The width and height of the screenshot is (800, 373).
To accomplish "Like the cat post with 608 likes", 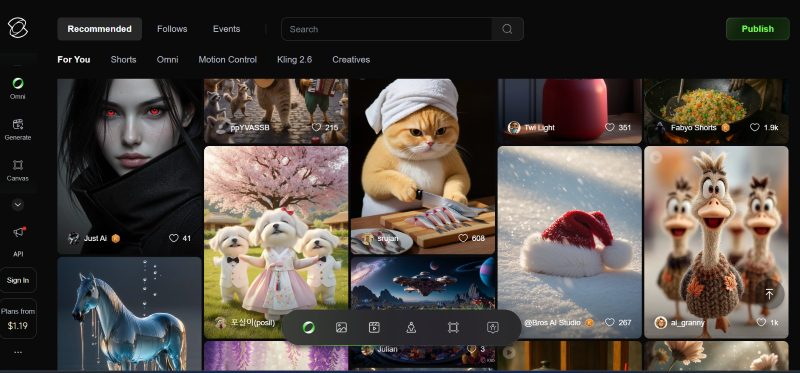I will click(463, 238).
